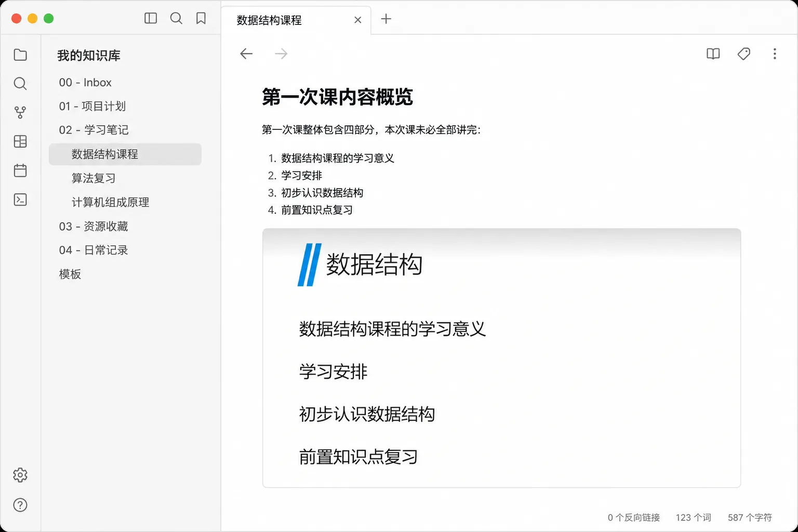Click the intro paragraph 第一次课整体包含四部分
Image resolution: width=798 pixels, height=532 pixels.
pos(371,130)
